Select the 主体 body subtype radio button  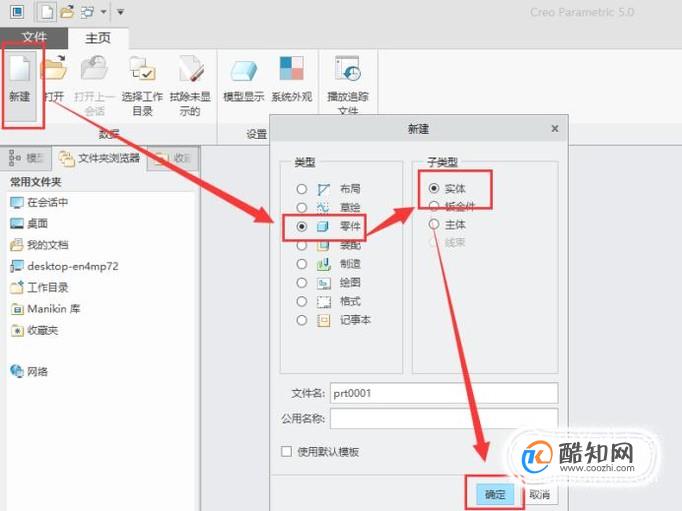pyautogui.click(x=434, y=224)
